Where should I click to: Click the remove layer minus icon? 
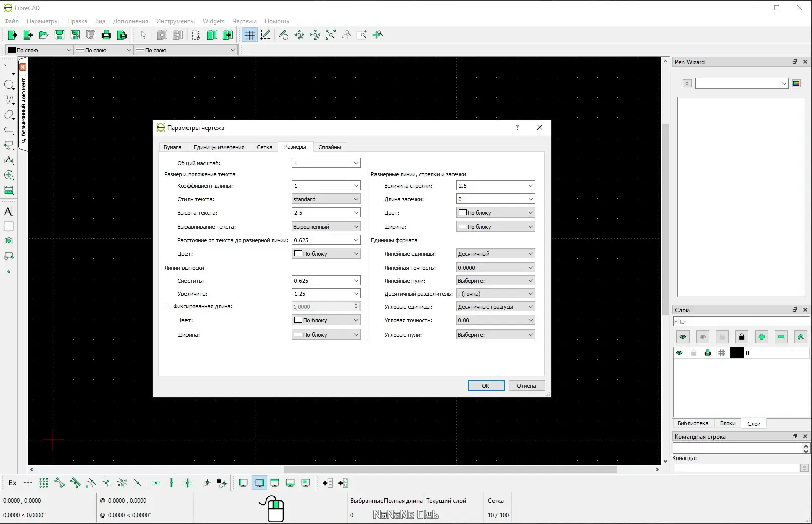pyautogui.click(x=781, y=337)
